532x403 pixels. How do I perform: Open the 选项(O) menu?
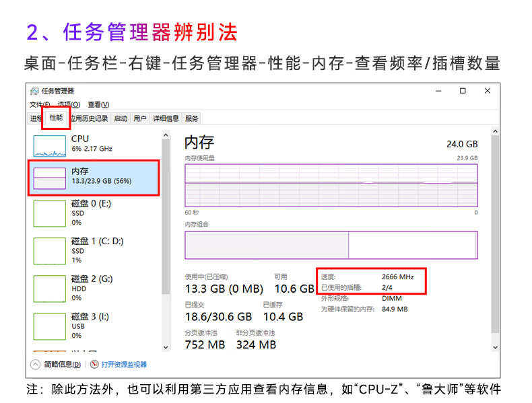tap(69, 105)
